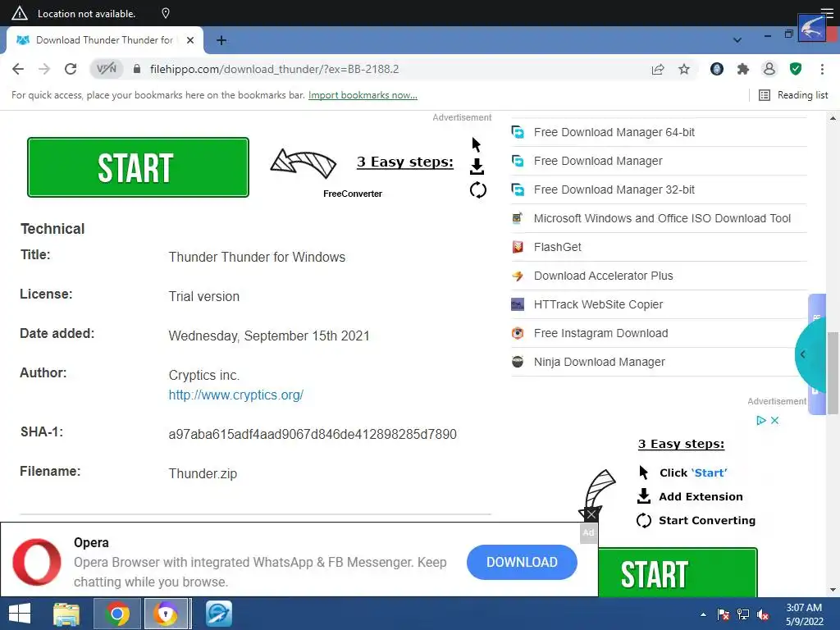
Task: Click the browser forward arrow
Action: [x=44, y=69]
